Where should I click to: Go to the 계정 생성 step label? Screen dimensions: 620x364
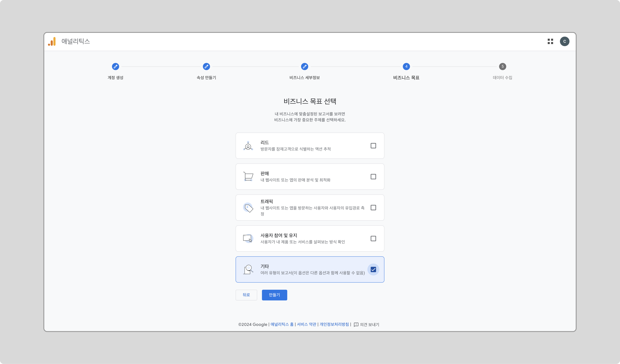(115, 78)
